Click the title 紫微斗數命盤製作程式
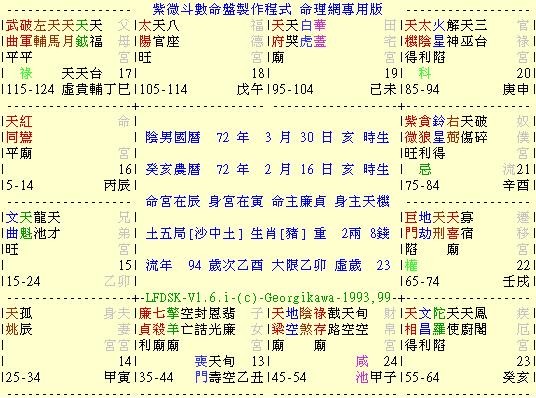This screenshot has height=398, width=536. click(x=222, y=9)
